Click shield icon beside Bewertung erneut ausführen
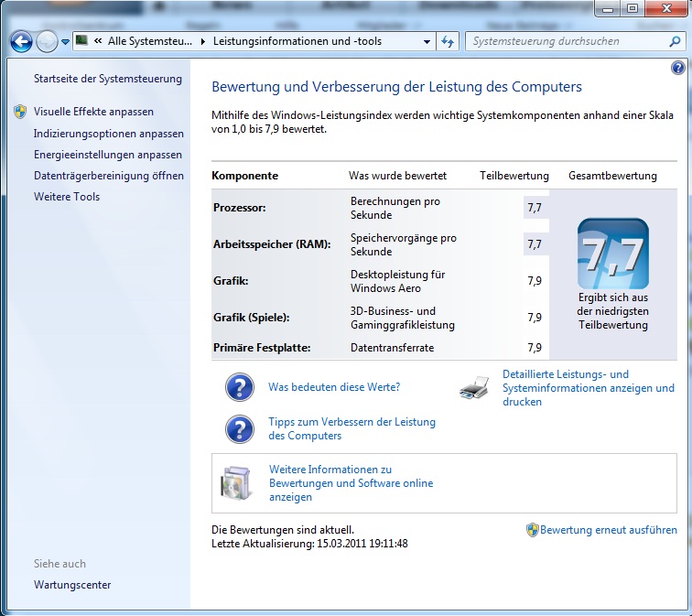The height and width of the screenshot is (616, 692). (533, 530)
